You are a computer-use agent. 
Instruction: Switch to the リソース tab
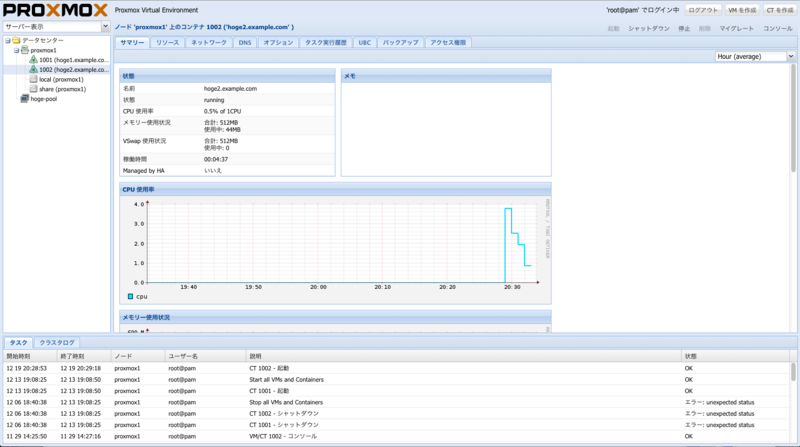click(167, 43)
